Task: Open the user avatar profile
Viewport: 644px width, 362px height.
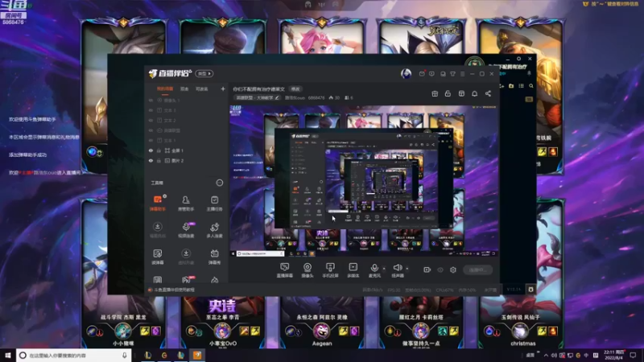Action: pyautogui.click(x=406, y=73)
